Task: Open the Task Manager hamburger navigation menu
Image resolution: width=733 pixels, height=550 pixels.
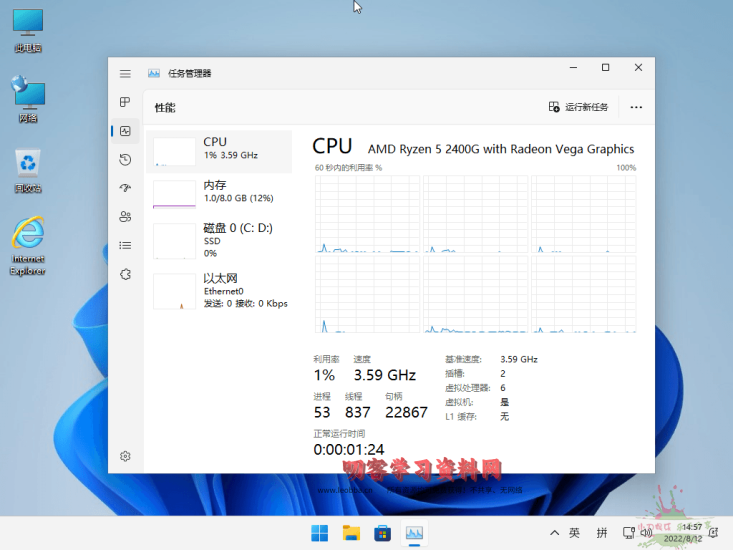Action: pos(125,74)
